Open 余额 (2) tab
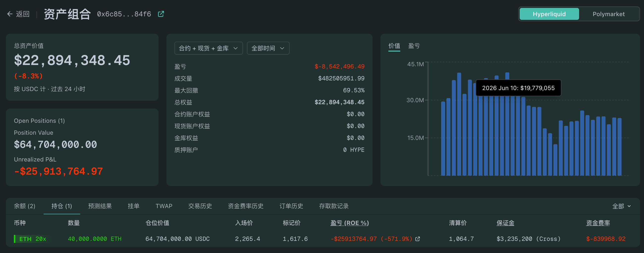The width and height of the screenshot is (644, 253). click(25, 206)
